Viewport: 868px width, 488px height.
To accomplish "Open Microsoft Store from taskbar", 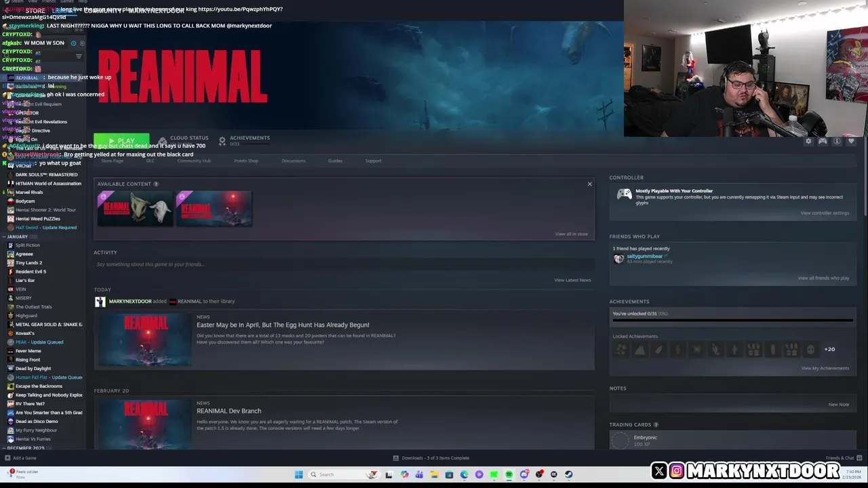I will point(449,474).
